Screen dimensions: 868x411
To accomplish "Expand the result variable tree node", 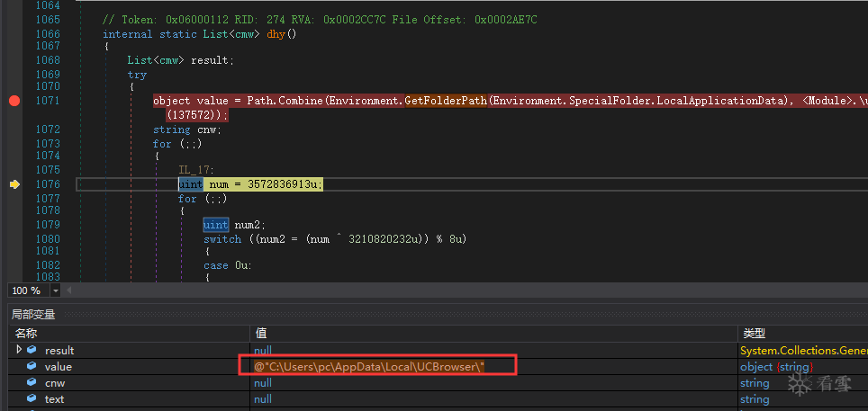I will 17,350.
